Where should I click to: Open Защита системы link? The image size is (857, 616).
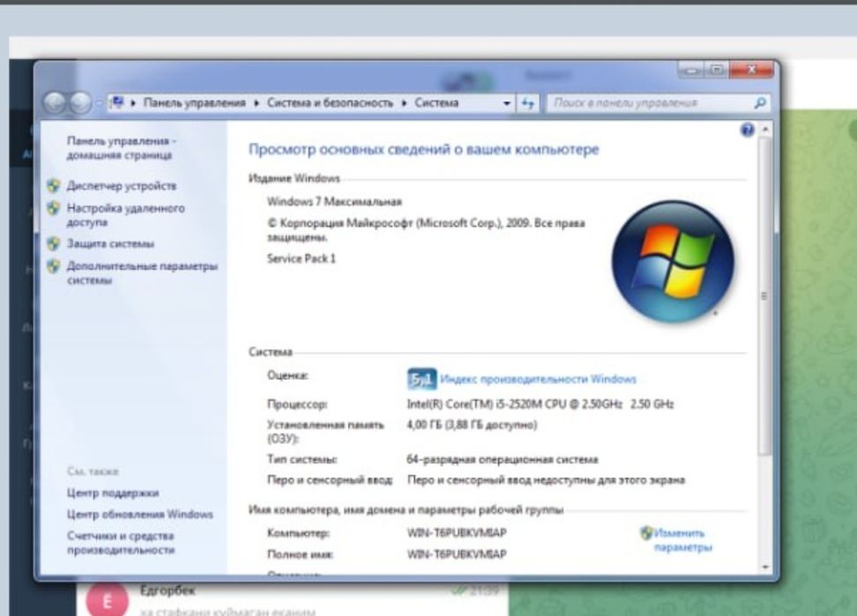[110, 243]
